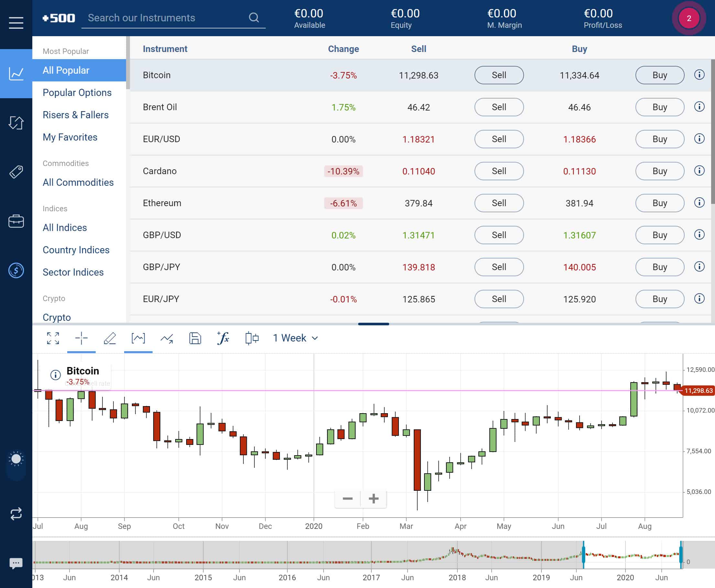Viewport: 715px width, 588px height.
Task: Sort by the Change column header
Action: point(343,49)
